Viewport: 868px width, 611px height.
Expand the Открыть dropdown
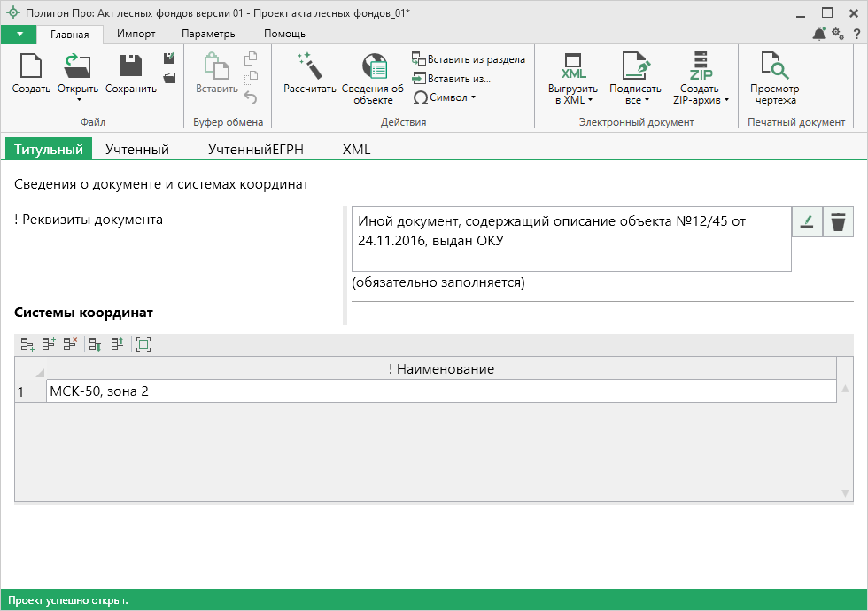point(78,100)
